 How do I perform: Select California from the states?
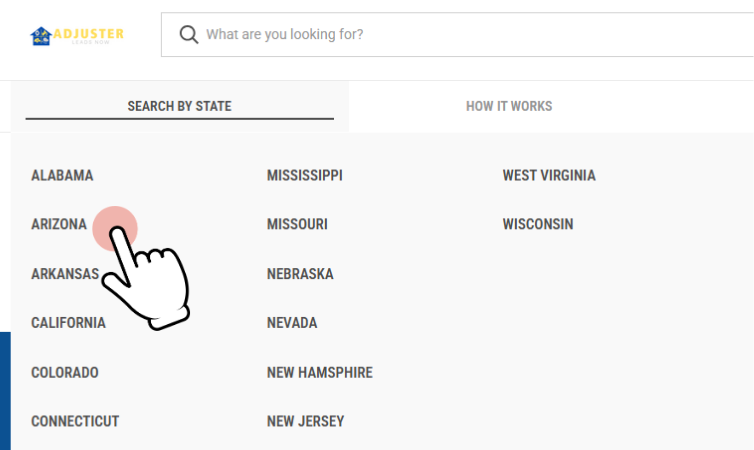[68, 323]
